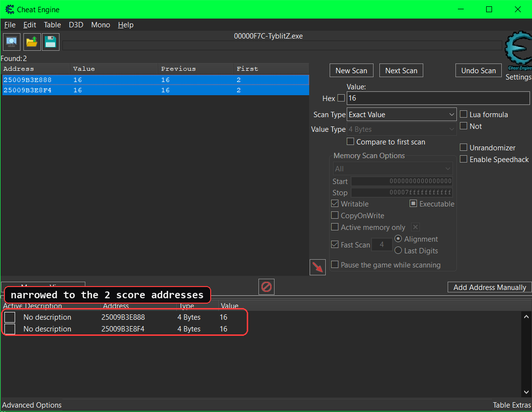Click the red arrow copy-to-address-list icon
Viewport: 532px width, 412px height.
click(317, 268)
